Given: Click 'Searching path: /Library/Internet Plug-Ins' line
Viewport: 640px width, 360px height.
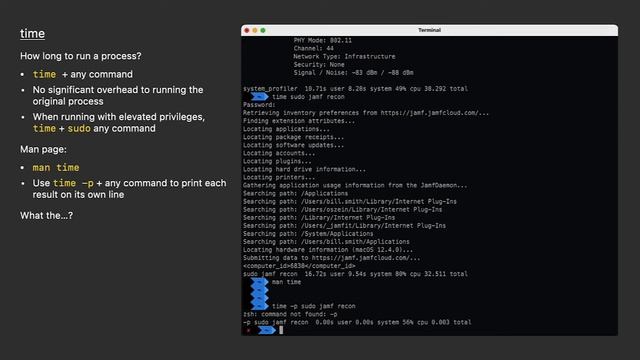Looking at the screenshot, I should [x=319, y=218].
